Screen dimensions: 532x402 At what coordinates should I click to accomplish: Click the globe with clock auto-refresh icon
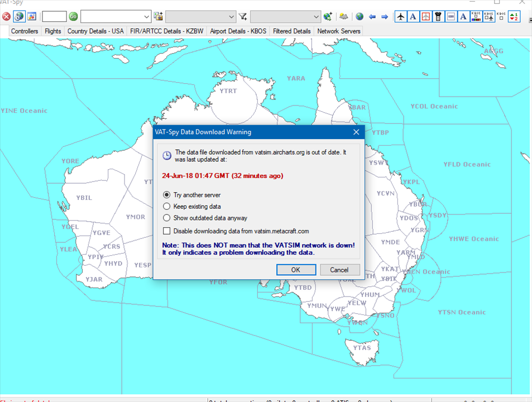19,16
